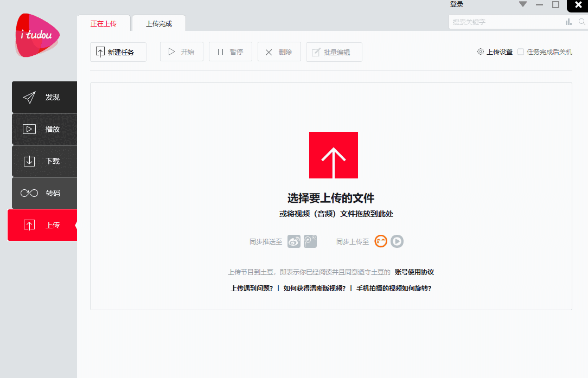Open 上传设置 via the gear icon
This screenshot has height=378, width=588.
(480, 52)
